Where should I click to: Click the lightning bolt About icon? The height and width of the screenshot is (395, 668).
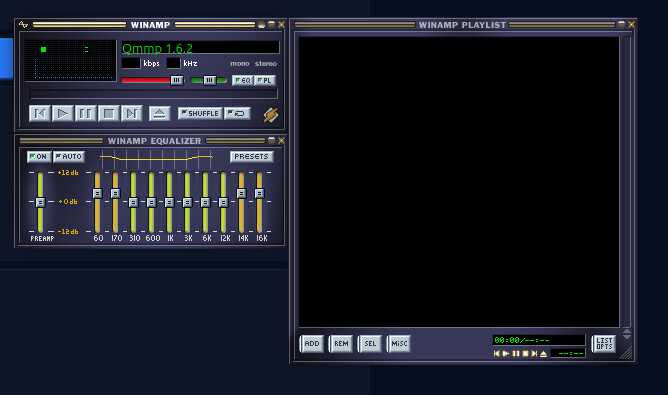point(271,115)
